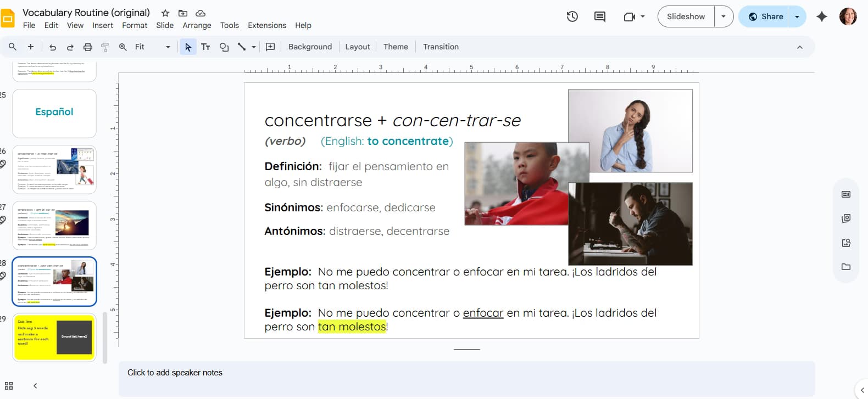Open the Arrange menu
The height and width of the screenshot is (399, 868).
pos(197,25)
